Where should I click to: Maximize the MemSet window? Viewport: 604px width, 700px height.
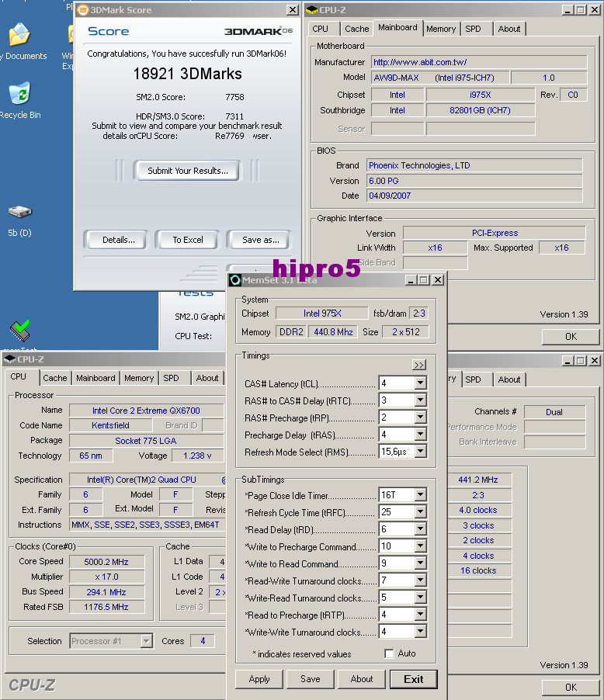424,280
